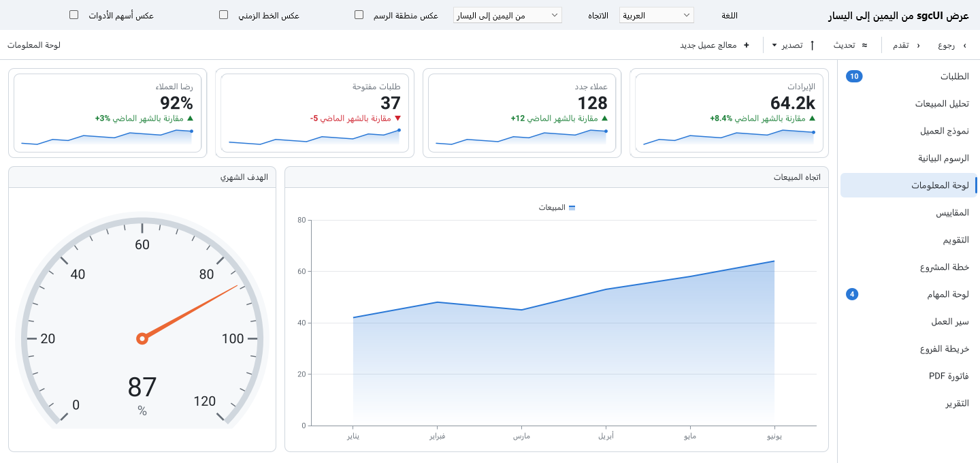Click the فبراير axis label
The height and width of the screenshot is (463, 980).
[437, 436]
